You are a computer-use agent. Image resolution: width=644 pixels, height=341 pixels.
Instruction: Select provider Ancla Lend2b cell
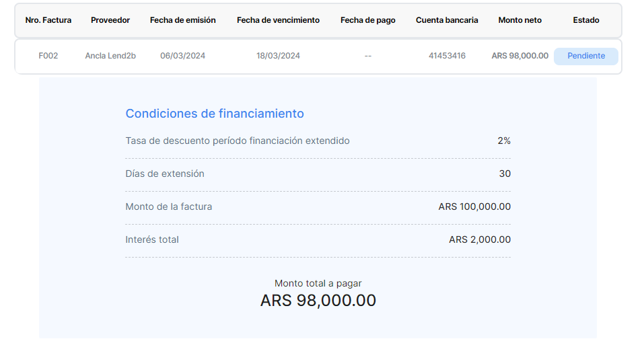point(110,56)
